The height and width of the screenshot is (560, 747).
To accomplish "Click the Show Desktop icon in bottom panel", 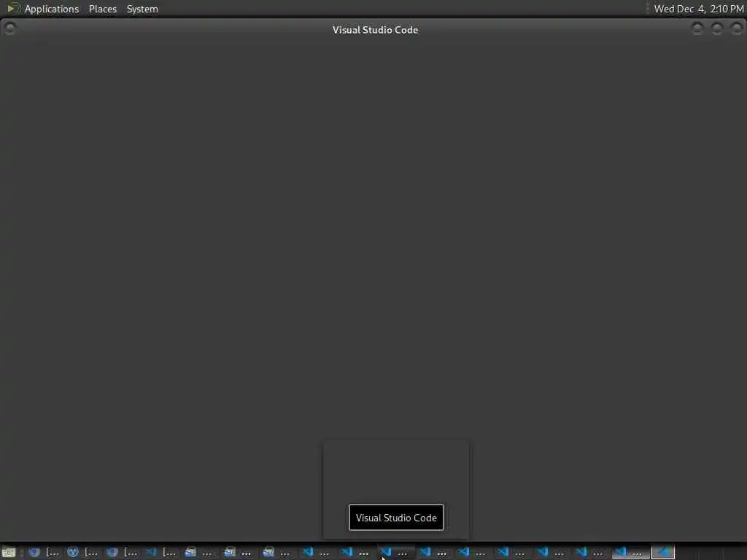I will (x=9, y=553).
